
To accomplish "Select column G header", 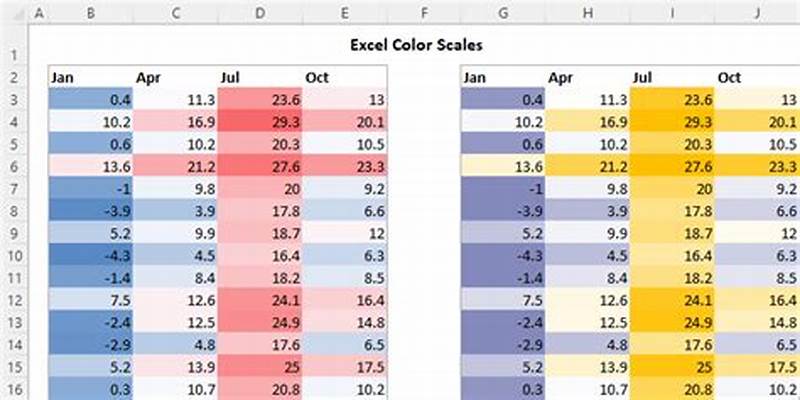I will [503, 14].
